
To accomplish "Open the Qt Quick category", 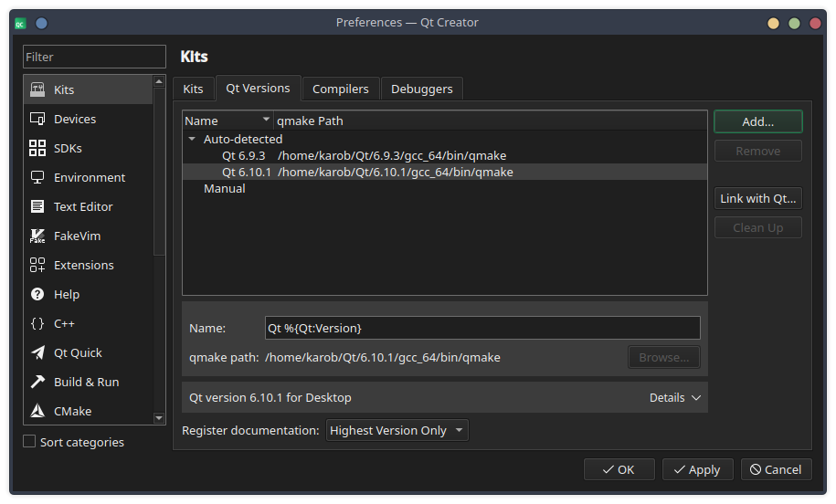I will pyautogui.click(x=78, y=352).
